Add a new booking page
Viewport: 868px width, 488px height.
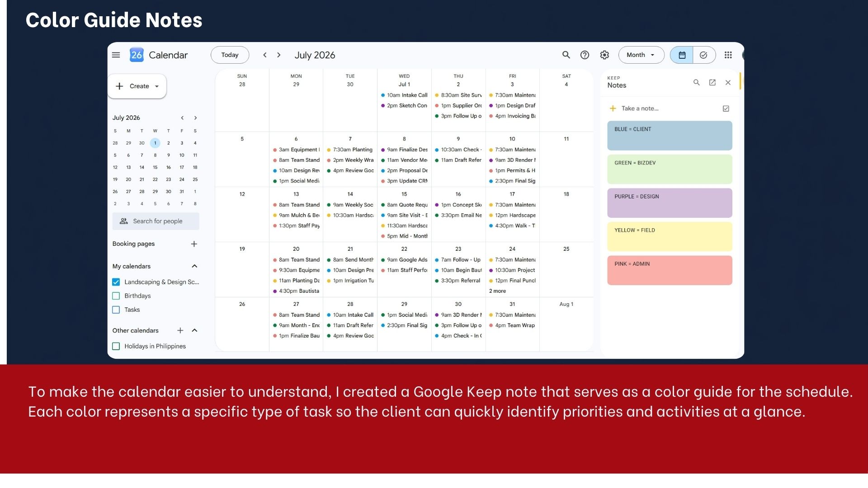click(194, 244)
